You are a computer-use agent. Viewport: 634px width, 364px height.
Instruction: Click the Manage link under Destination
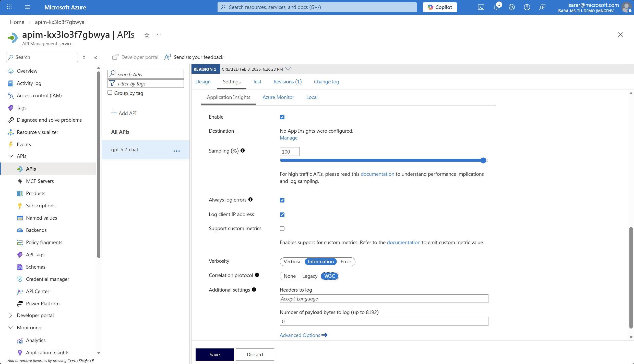[289, 138]
